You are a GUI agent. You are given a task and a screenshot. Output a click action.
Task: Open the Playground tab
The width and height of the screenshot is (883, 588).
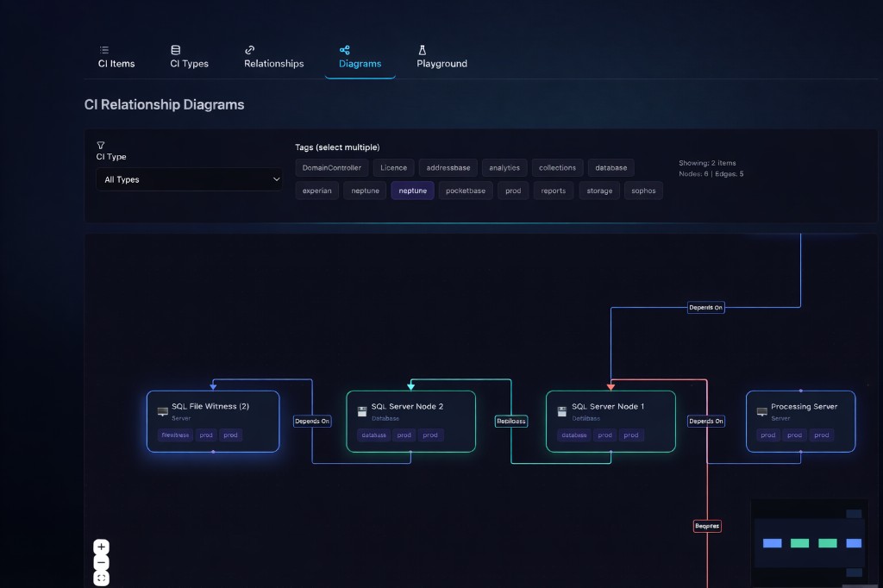(442, 57)
